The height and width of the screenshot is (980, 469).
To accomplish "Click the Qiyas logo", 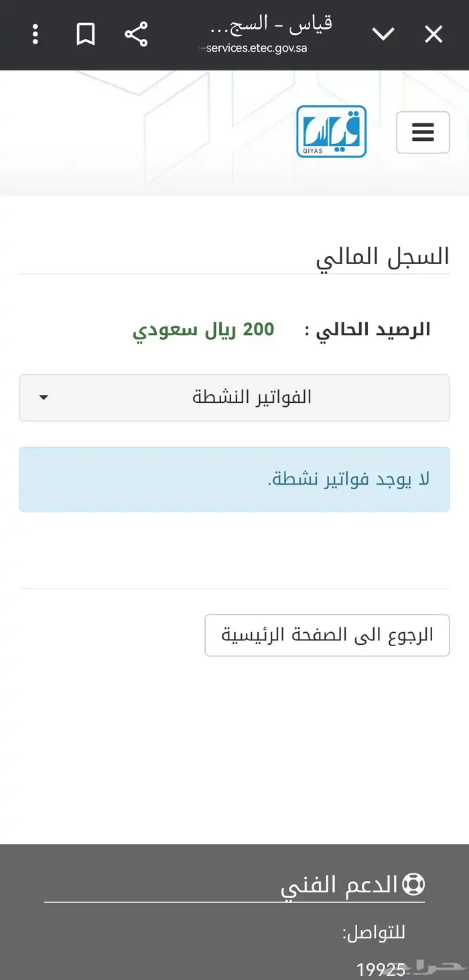I will coord(331,131).
